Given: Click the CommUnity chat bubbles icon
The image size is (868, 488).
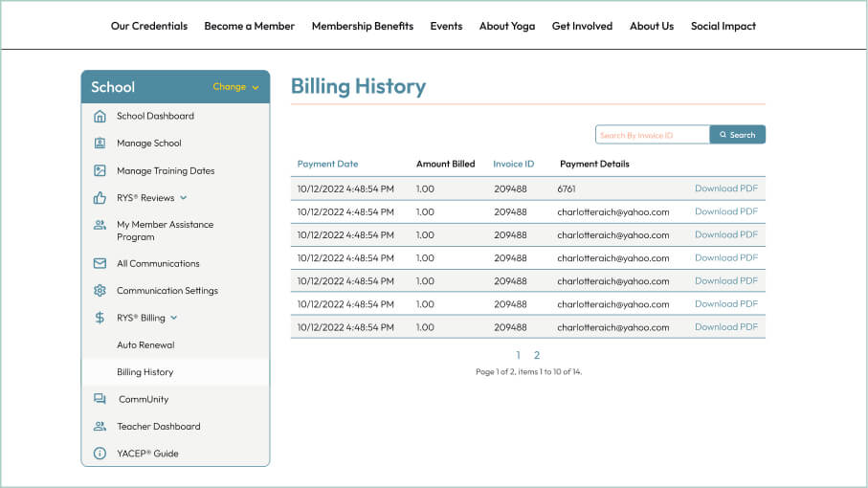Looking at the screenshot, I should click(x=100, y=399).
